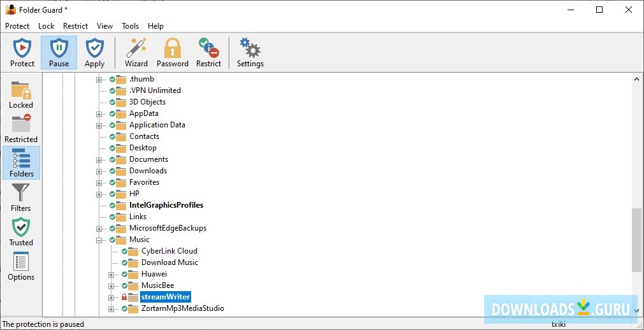Switch to the Restricted sidebar view

[21, 129]
